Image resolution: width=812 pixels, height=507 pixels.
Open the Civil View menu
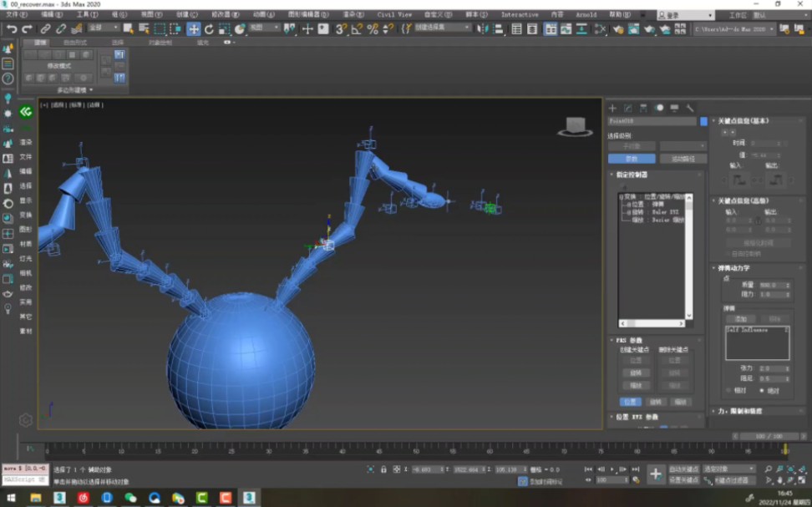click(394, 14)
